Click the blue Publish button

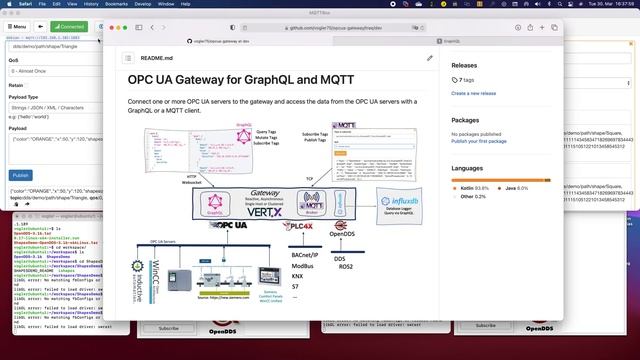[20, 175]
